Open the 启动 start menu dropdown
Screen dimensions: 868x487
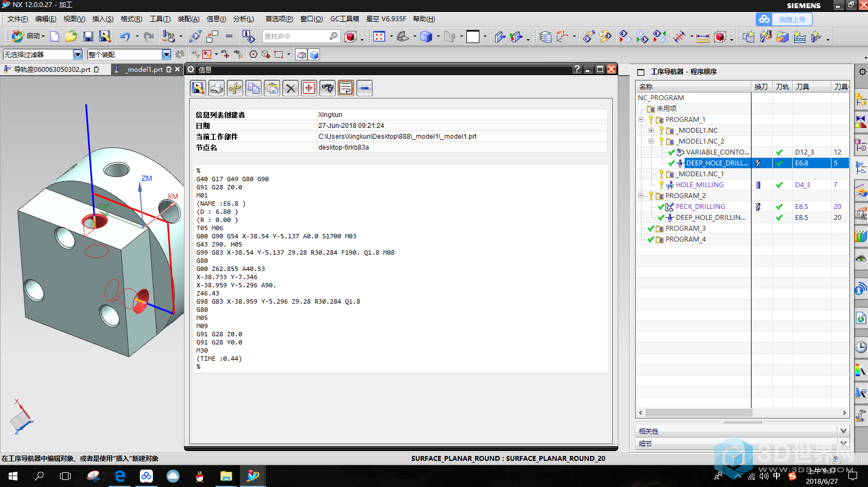coord(29,36)
